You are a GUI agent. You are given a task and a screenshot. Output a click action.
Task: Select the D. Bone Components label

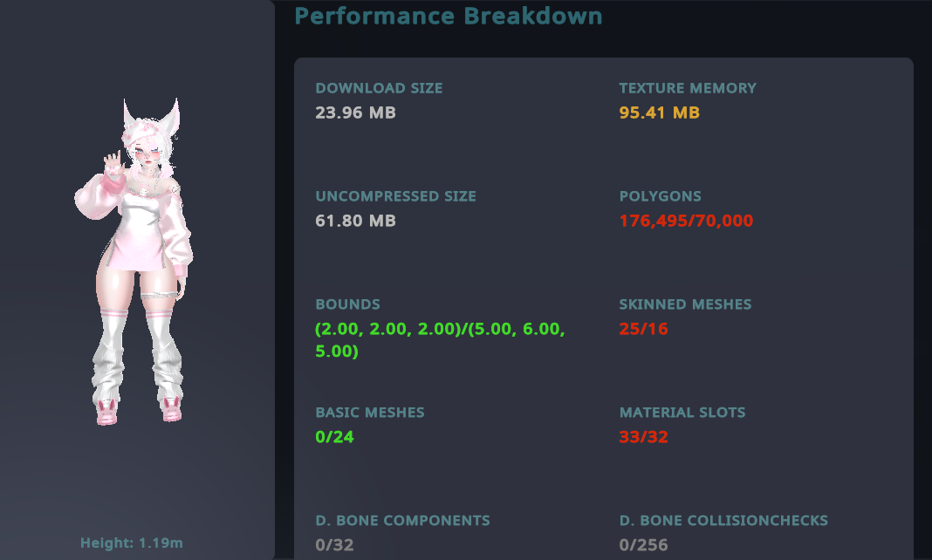402,521
